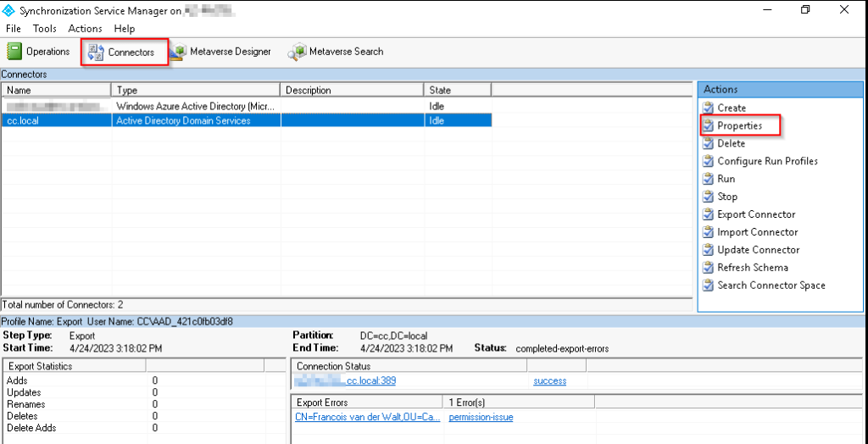Open the Tools menu
Screen dimensions: 868x444
click(x=45, y=29)
